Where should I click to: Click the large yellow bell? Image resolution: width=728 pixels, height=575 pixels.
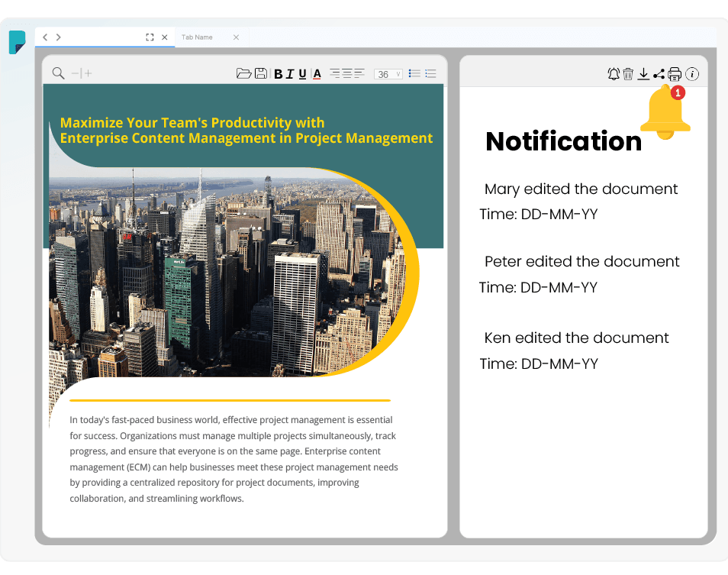665,113
